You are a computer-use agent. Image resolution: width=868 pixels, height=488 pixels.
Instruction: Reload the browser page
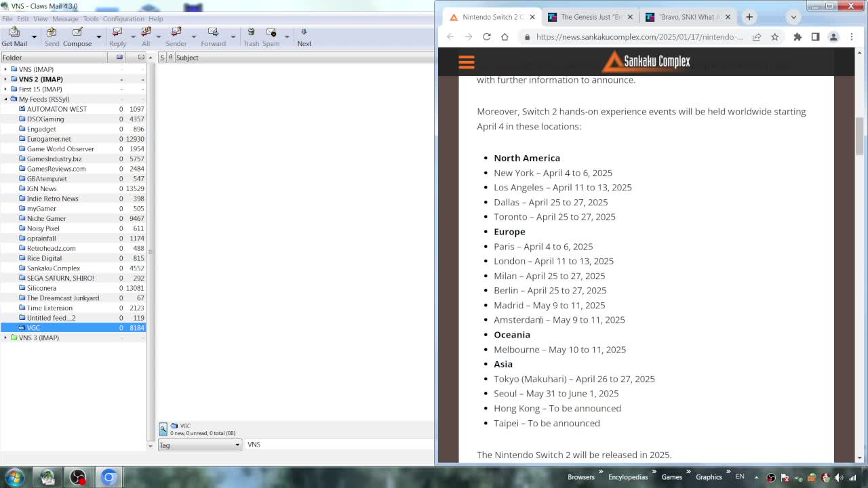[x=486, y=37]
